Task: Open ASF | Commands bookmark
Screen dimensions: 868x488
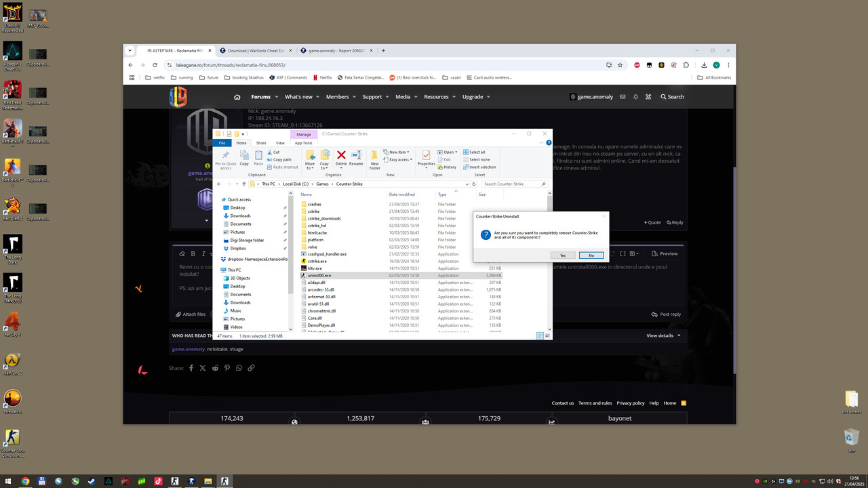Action: 288,77
